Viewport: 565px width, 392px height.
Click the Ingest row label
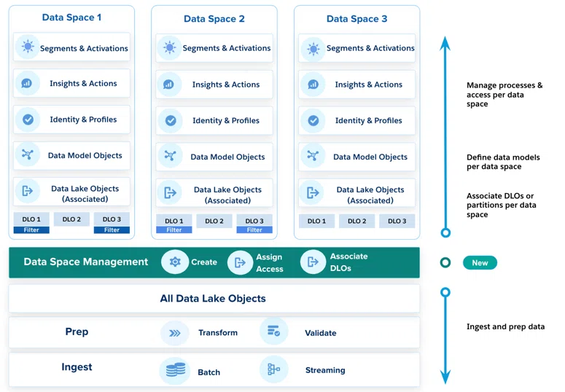click(x=77, y=366)
